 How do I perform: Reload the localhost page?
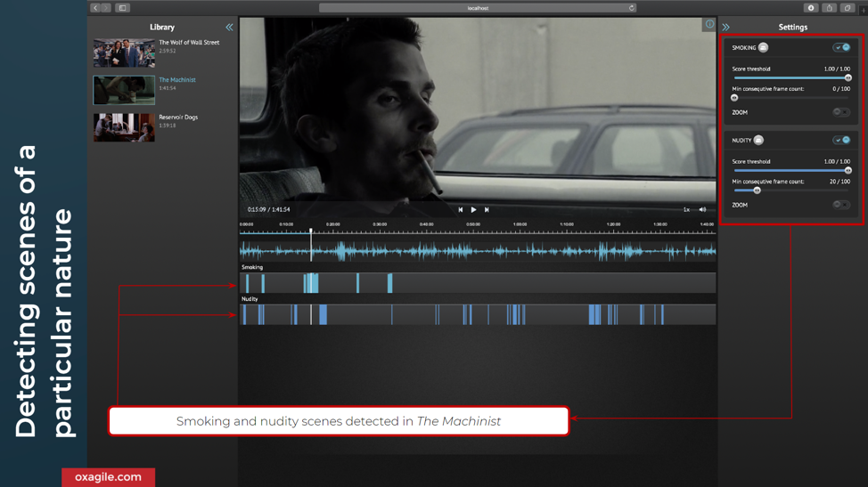coord(631,8)
